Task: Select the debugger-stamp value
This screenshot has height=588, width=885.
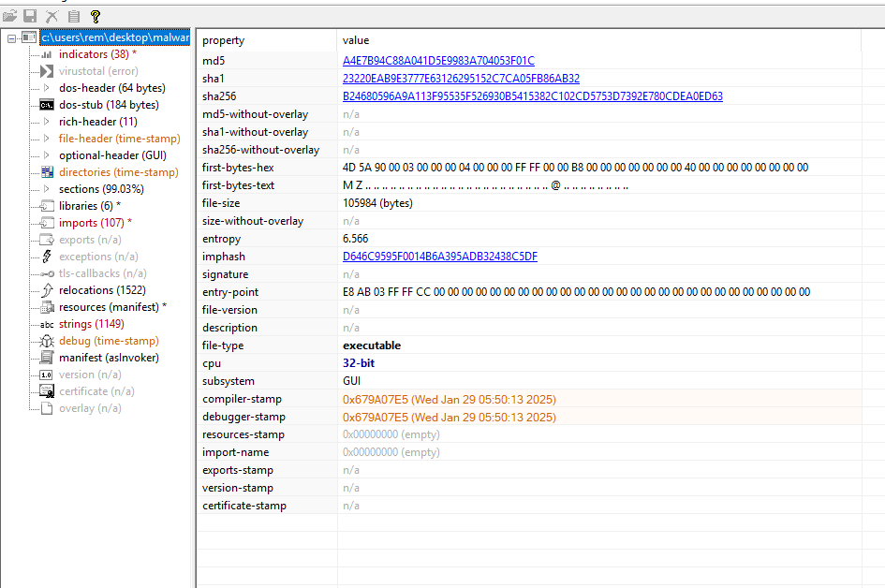Action: pos(450,417)
